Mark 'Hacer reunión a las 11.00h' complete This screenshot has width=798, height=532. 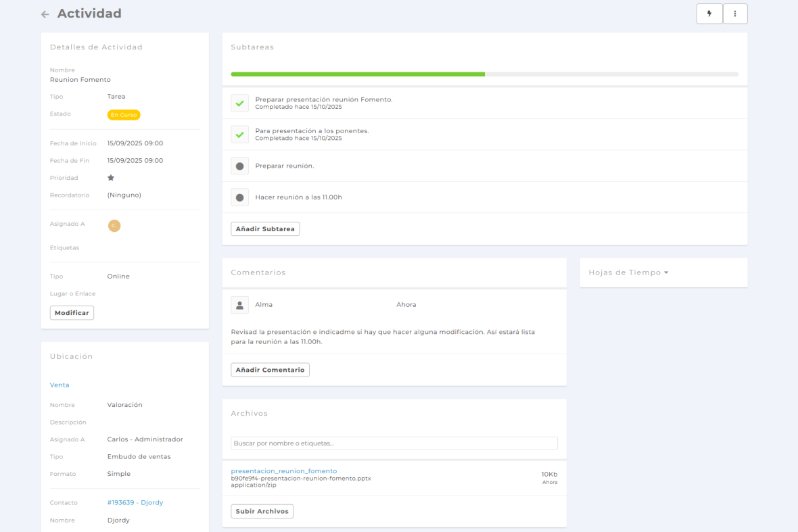click(239, 197)
